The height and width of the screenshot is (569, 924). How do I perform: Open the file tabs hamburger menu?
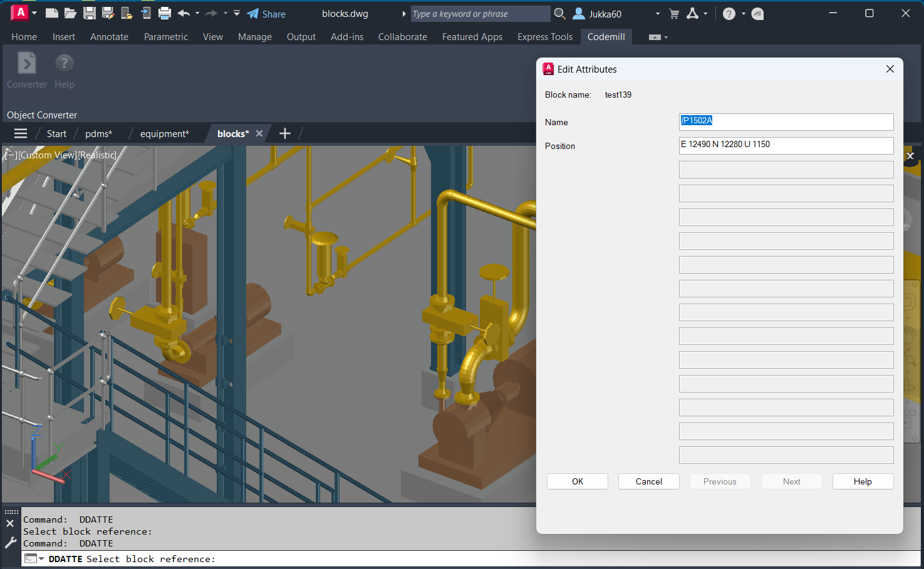tap(21, 133)
